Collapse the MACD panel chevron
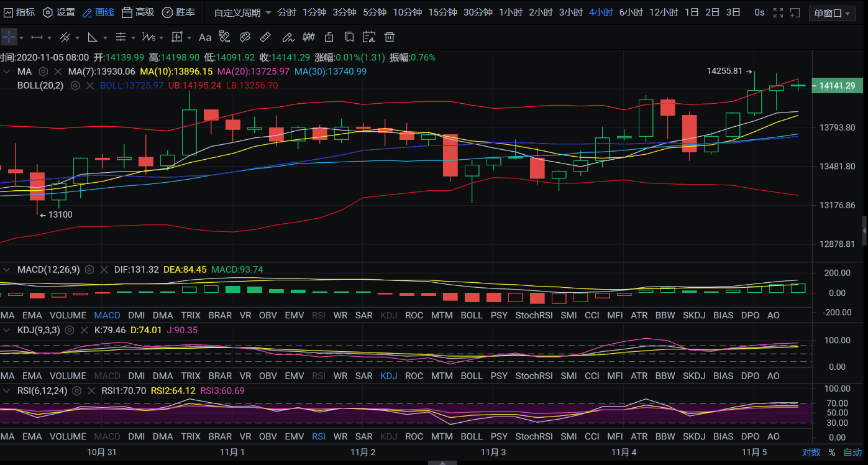The height and width of the screenshot is (465, 868). tap(7, 270)
